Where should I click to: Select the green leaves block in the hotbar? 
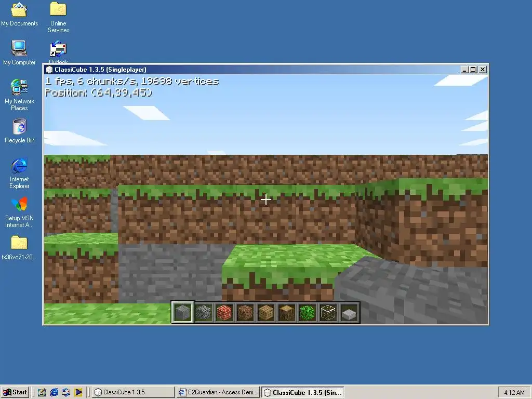pyautogui.click(x=308, y=312)
